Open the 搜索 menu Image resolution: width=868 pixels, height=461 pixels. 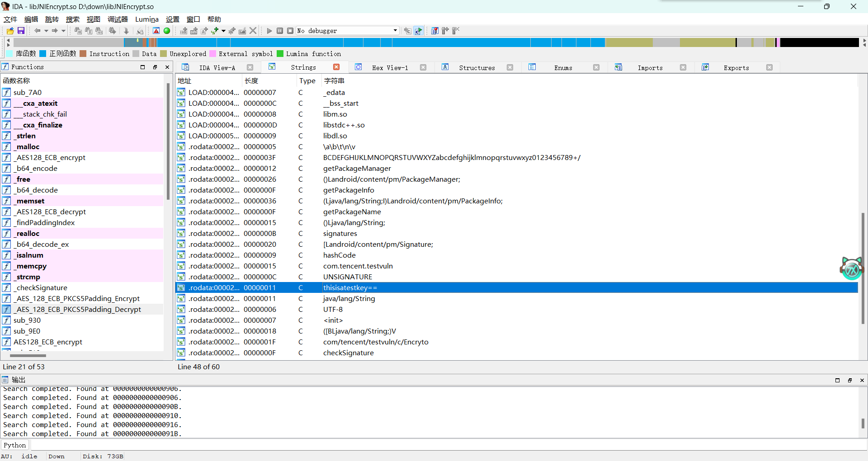coord(73,19)
